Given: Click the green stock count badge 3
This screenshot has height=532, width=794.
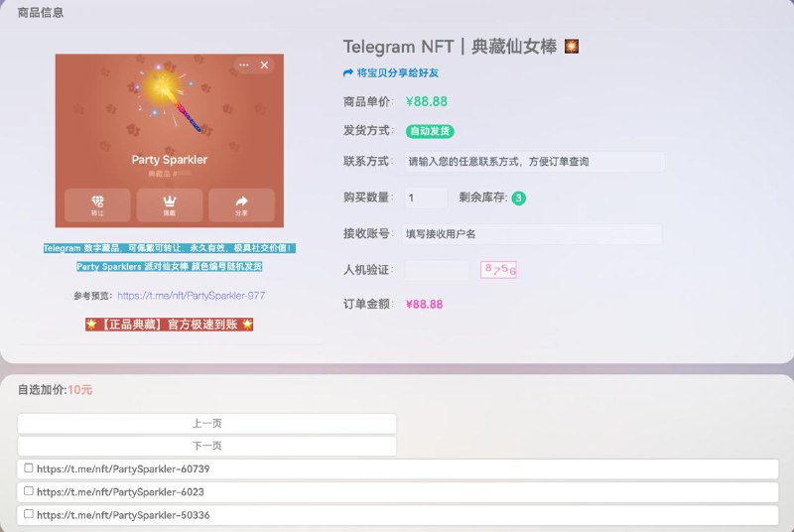Looking at the screenshot, I should click(x=518, y=198).
